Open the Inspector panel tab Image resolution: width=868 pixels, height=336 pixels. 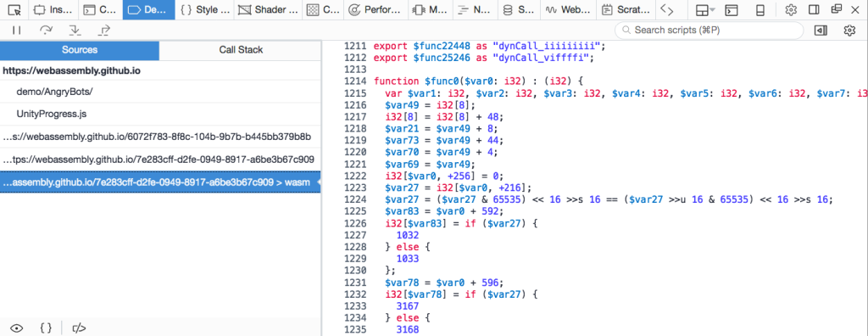click(x=53, y=9)
